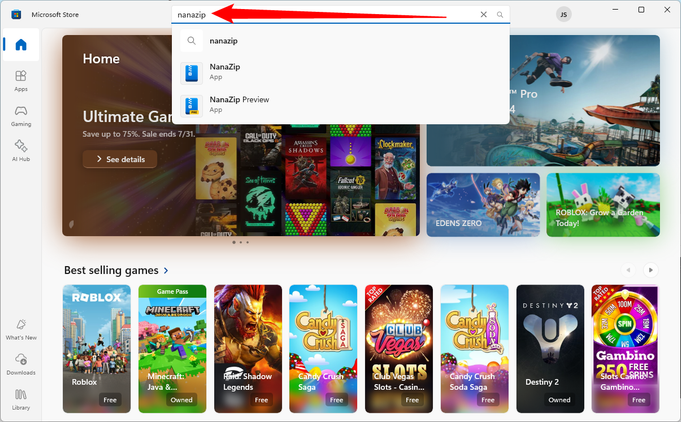Open the Gambino Slots Casino card
Viewport: 681px width, 422px height.
(625, 349)
